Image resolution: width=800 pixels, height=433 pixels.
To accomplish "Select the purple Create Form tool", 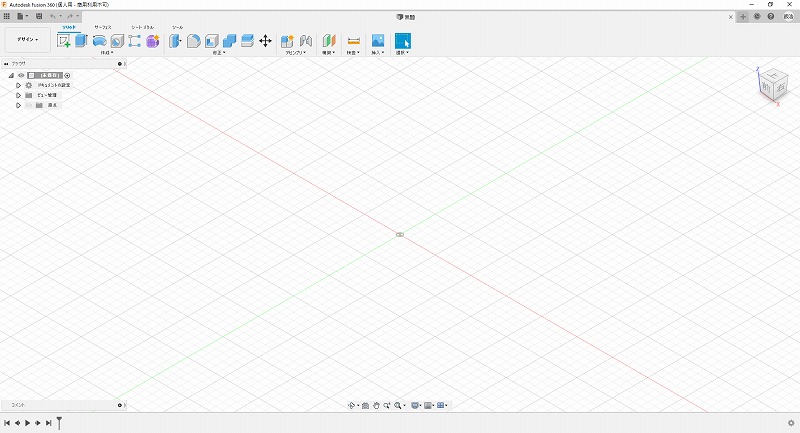I will 153,41.
